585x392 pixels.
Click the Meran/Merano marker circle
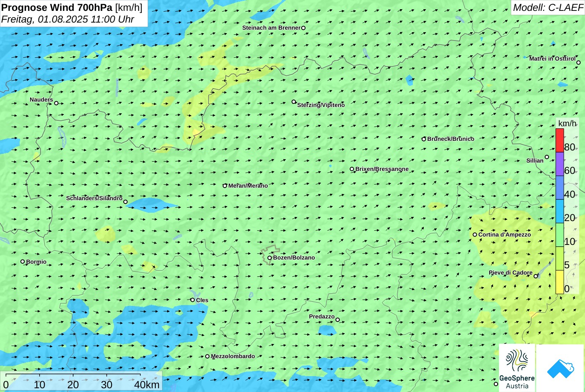[x=225, y=186]
